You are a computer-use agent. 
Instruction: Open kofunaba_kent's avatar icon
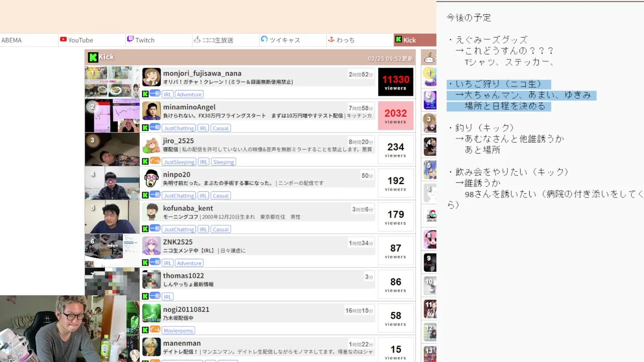point(151,212)
